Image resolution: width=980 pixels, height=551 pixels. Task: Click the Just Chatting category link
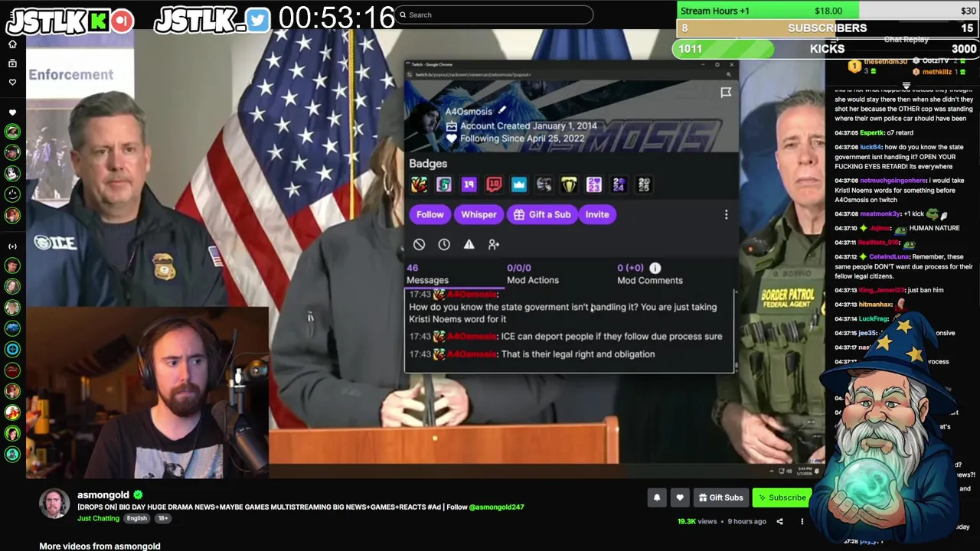(x=98, y=518)
